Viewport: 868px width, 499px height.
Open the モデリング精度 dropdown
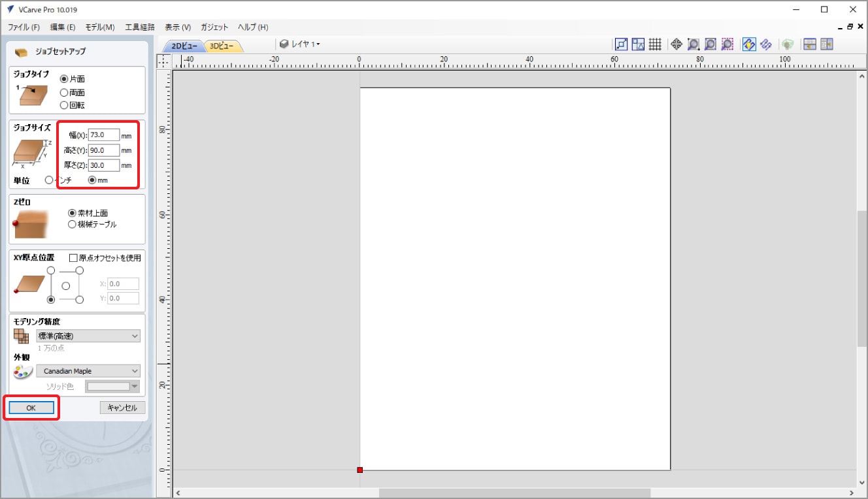coord(88,336)
